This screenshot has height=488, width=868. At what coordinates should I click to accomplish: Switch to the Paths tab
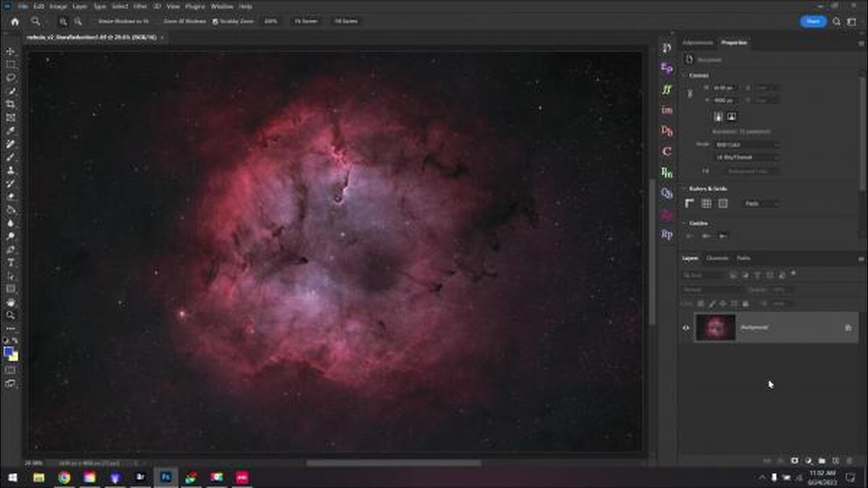(x=743, y=258)
